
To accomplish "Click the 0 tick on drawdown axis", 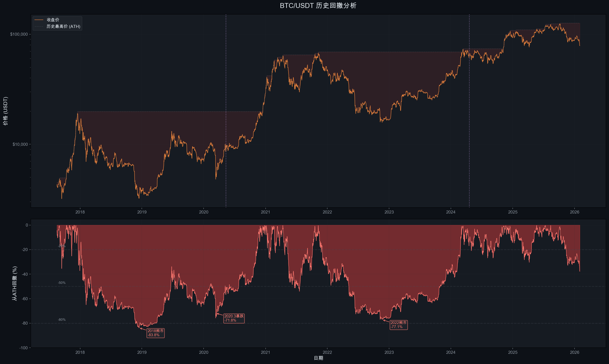I will point(27,225).
